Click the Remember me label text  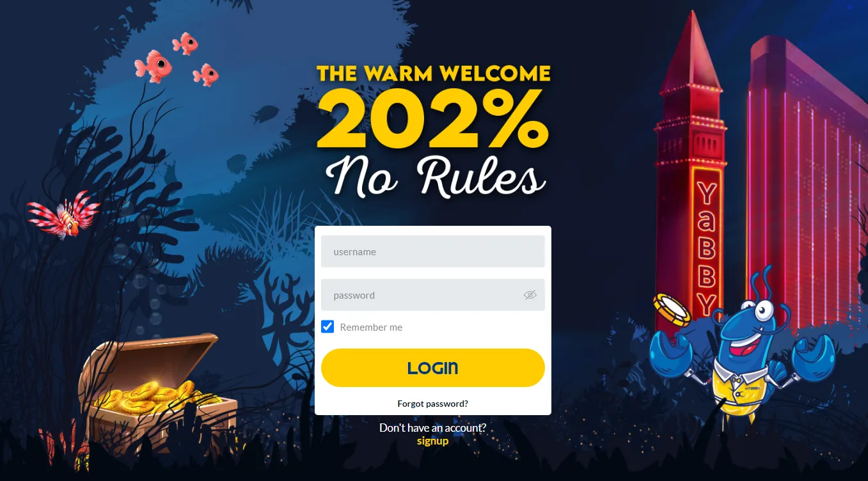pos(371,327)
